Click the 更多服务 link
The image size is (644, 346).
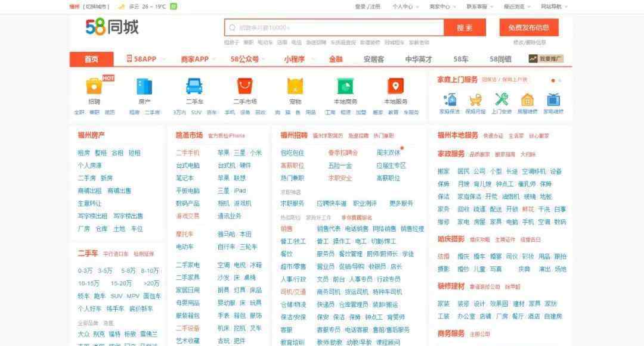coord(401,203)
